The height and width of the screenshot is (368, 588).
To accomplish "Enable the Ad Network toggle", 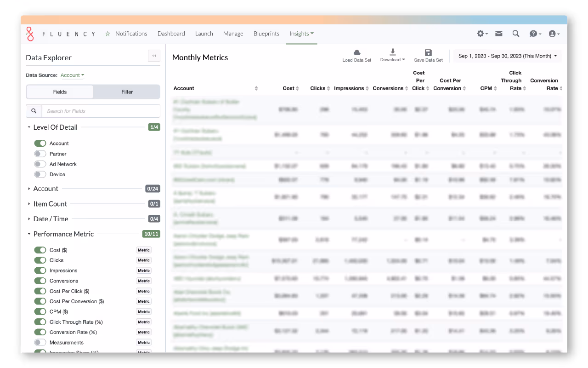I will click(x=40, y=164).
